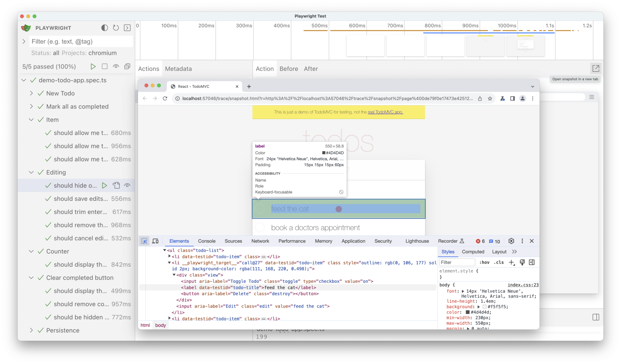Open snapshot in a new tab
The height and width of the screenshot is (364, 621).
tap(595, 68)
